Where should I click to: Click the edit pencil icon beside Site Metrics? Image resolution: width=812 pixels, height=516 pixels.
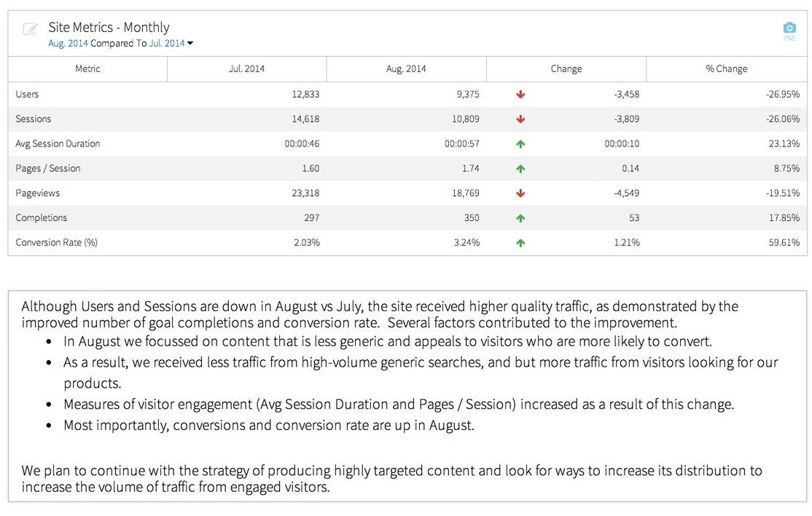tap(30, 29)
